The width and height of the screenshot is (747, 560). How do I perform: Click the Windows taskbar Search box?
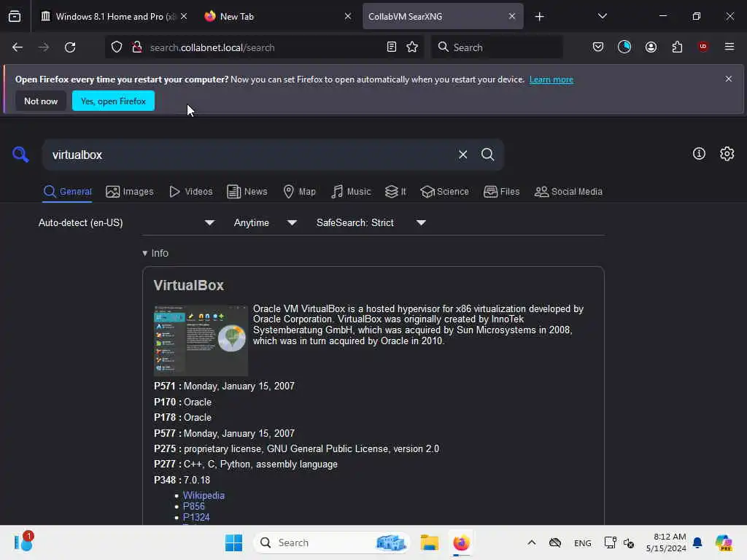(x=333, y=542)
